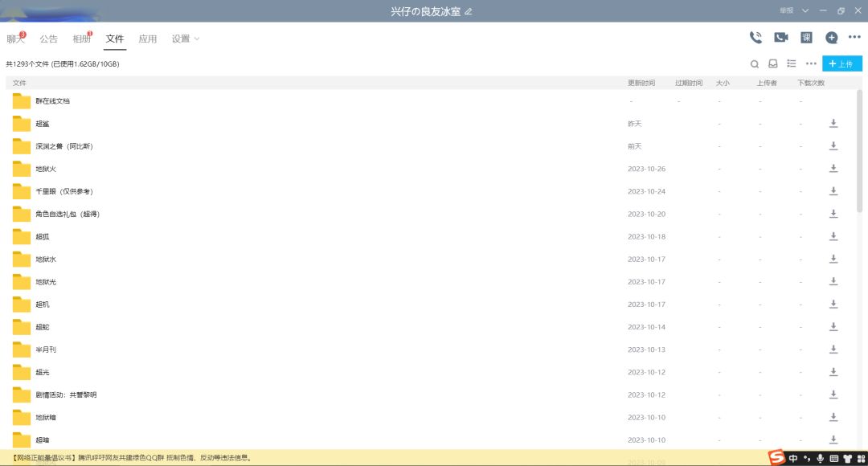Open Sogou toolbox grid icon
The height and width of the screenshot is (466, 868).
click(861, 458)
